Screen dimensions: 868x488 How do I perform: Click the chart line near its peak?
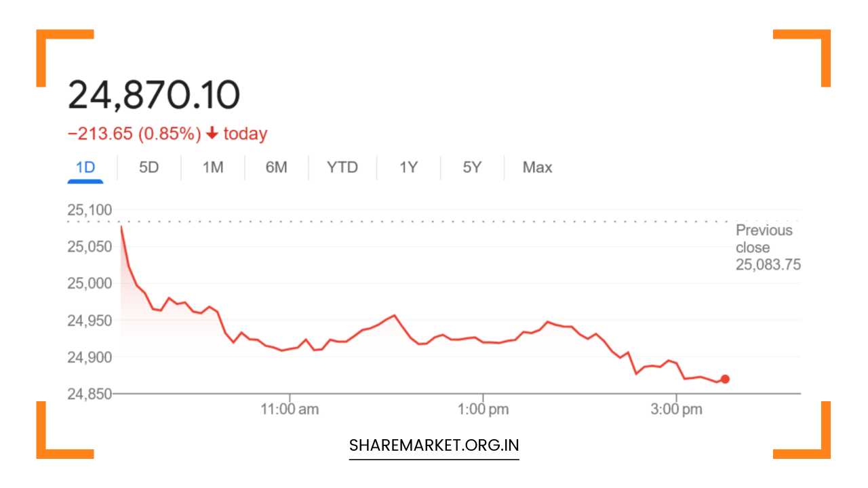121,228
